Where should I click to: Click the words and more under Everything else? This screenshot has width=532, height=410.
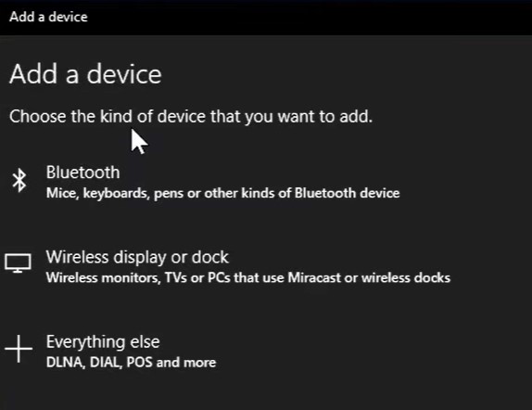point(186,363)
